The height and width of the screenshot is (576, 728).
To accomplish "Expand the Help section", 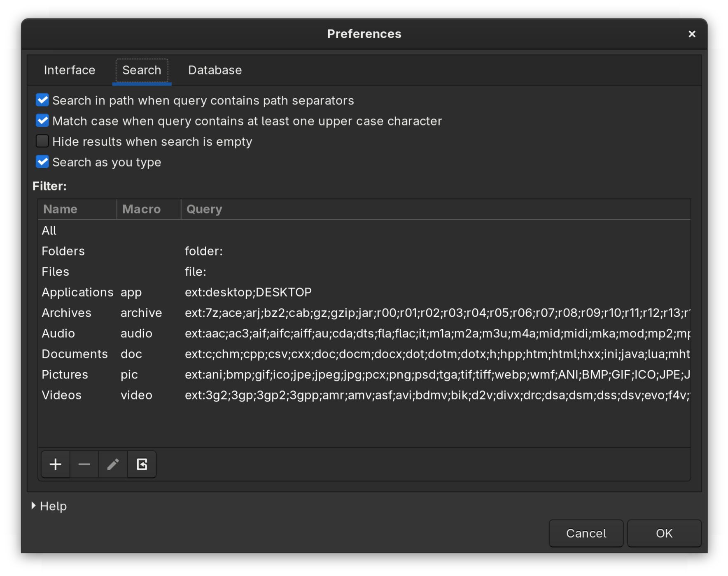I will click(49, 506).
